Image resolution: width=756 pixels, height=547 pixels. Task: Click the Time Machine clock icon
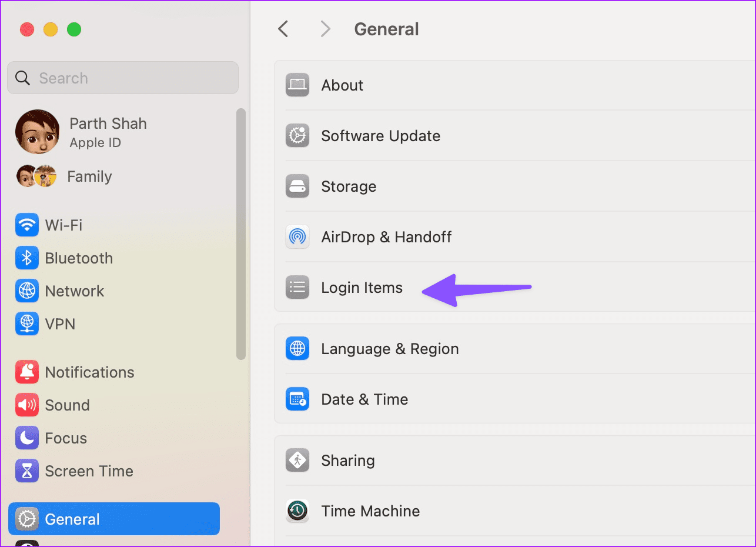[297, 511]
